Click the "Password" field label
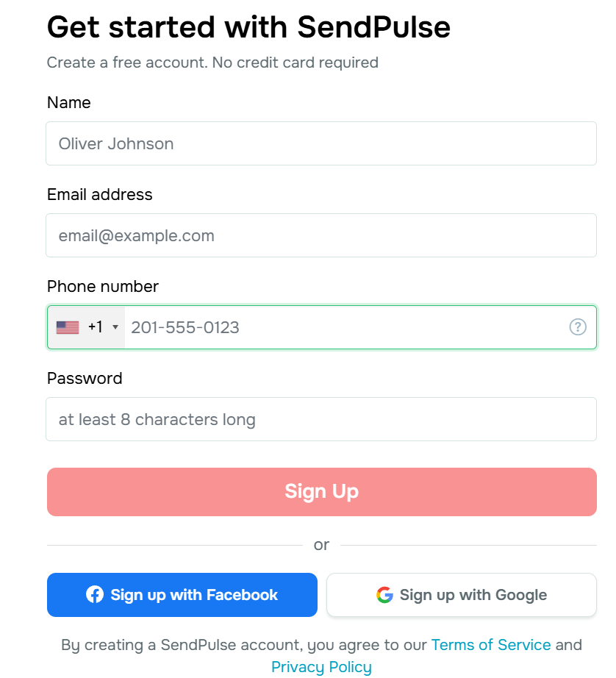Image resolution: width=616 pixels, height=678 pixels. click(x=85, y=379)
